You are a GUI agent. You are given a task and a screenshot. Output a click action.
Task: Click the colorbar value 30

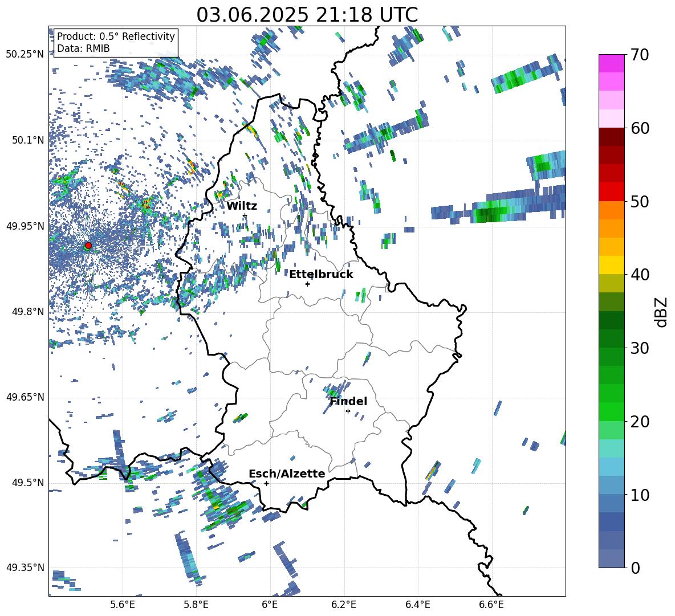(x=640, y=348)
